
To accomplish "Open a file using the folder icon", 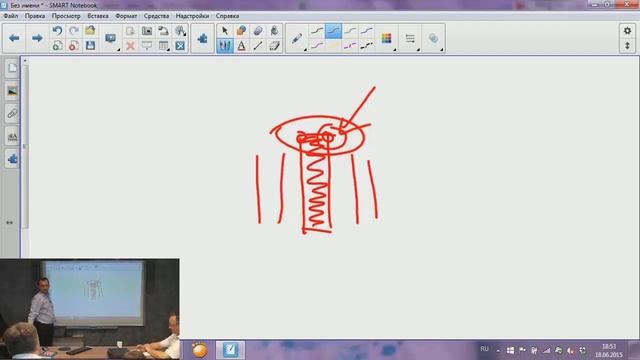I will coord(90,31).
